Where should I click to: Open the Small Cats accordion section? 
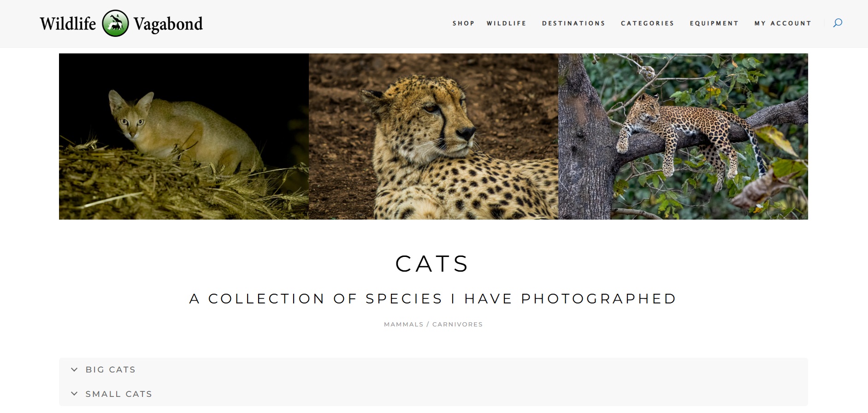tap(433, 394)
